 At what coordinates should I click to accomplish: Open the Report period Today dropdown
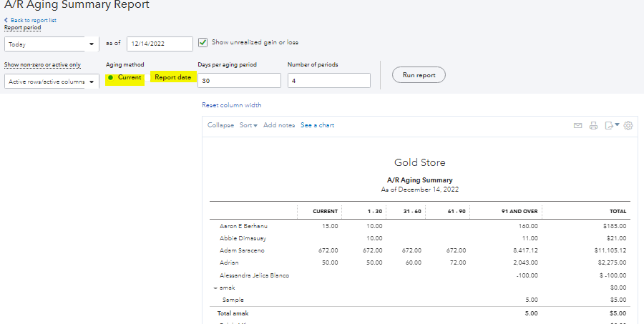click(x=52, y=44)
